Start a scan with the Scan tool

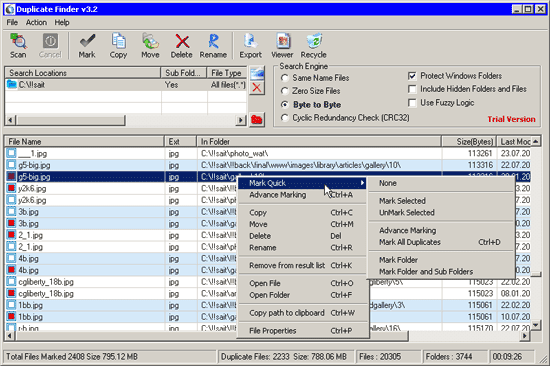pyautogui.click(x=18, y=46)
